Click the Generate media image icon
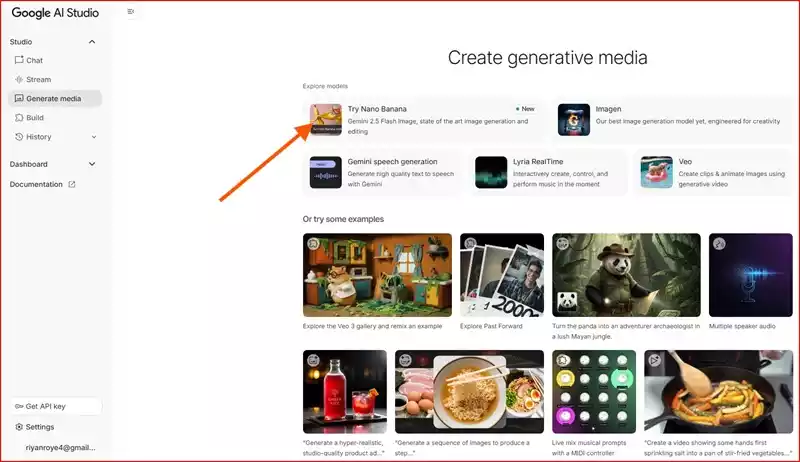 (x=19, y=98)
